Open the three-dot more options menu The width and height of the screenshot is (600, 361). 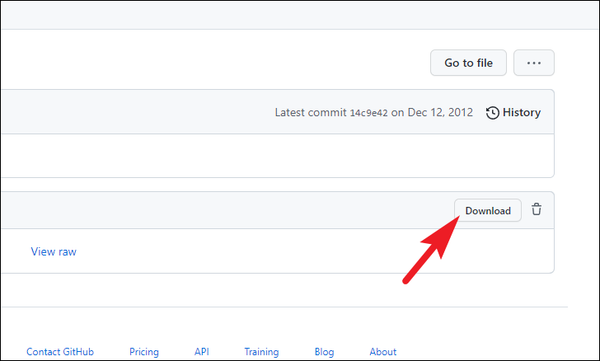coord(534,63)
